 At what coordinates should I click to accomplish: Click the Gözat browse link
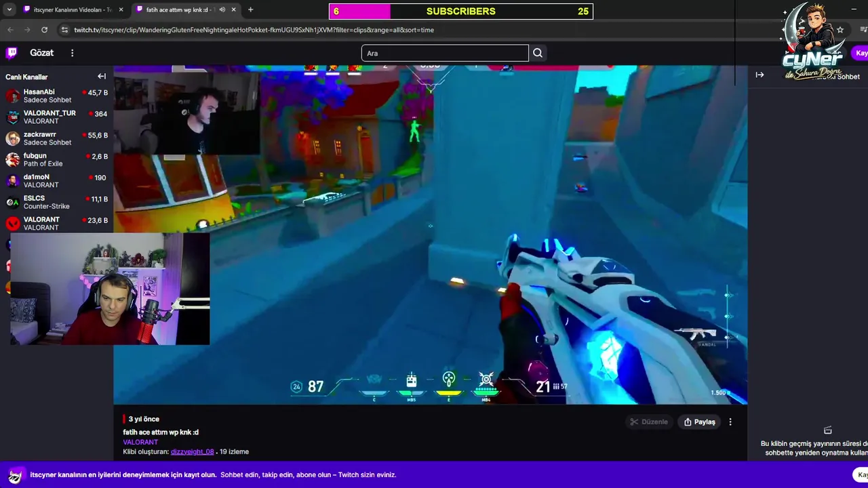click(x=41, y=53)
